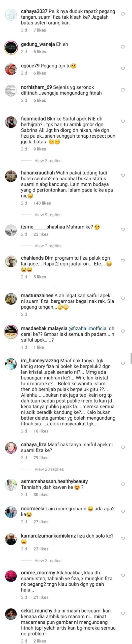The height and width of the screenshot is (644, 132).
Task: Toggle like on noormeela's comment
Action: point(123,511)
